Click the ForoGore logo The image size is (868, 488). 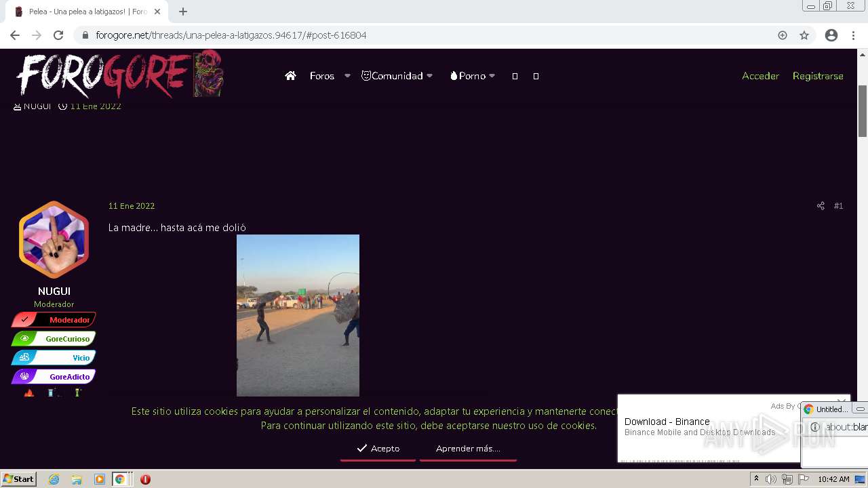pos(119,75)
